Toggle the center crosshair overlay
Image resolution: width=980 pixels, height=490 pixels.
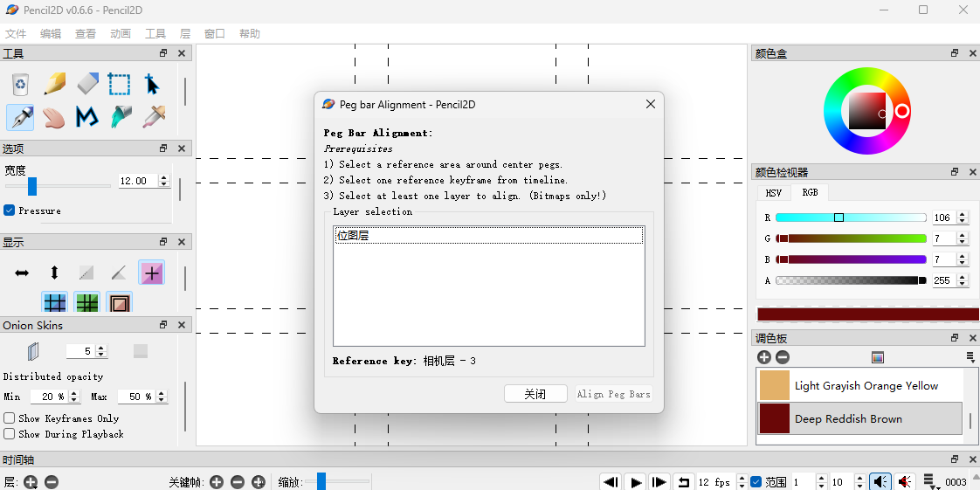click(x=152, y=273)
